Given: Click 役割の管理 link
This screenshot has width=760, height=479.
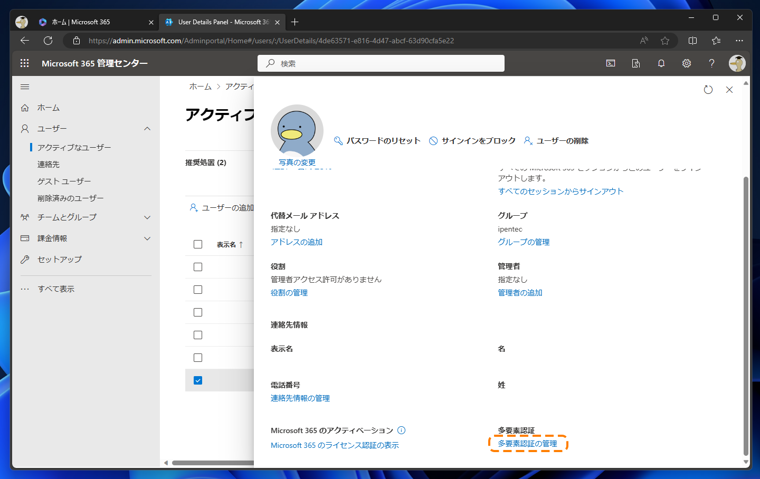Looking at the screenshot, I should click(289, 293).
